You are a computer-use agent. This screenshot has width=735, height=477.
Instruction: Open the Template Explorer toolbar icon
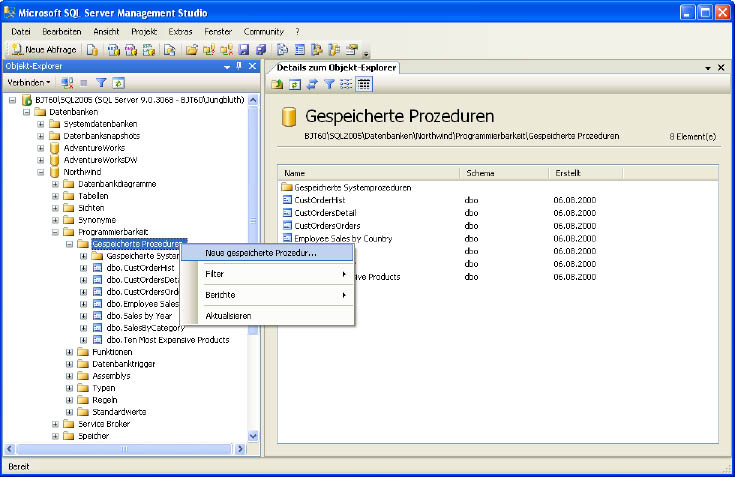pyautogui.click(x=334, y=49)
